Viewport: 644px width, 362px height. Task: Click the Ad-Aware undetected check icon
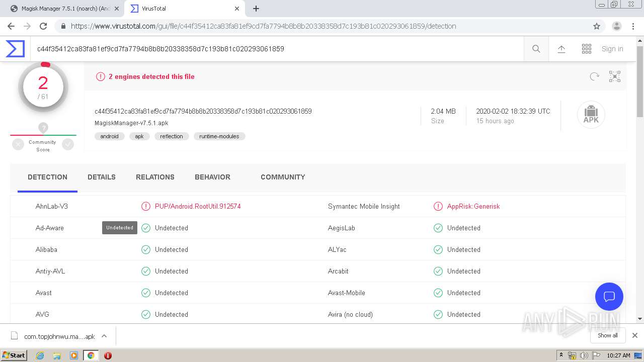pos(146,228)
